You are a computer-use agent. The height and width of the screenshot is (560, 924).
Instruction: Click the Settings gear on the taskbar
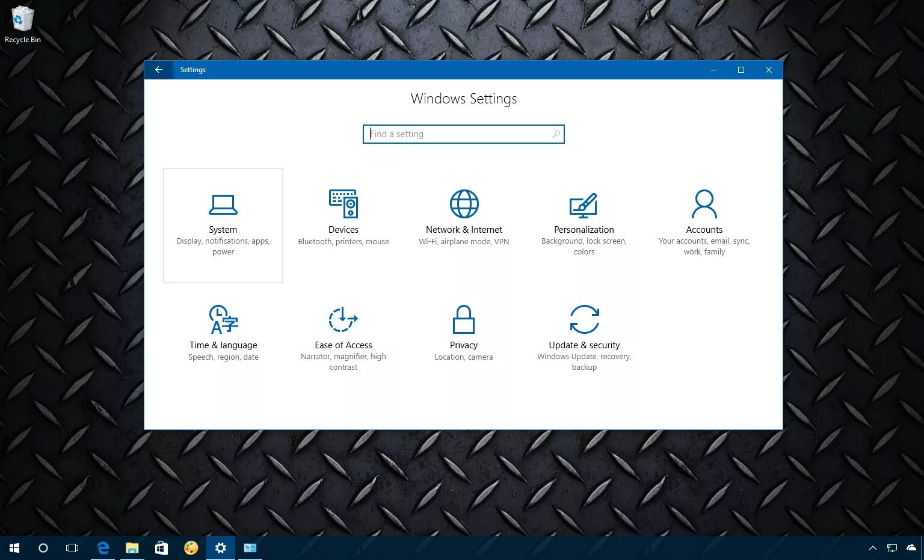[221, 548]
